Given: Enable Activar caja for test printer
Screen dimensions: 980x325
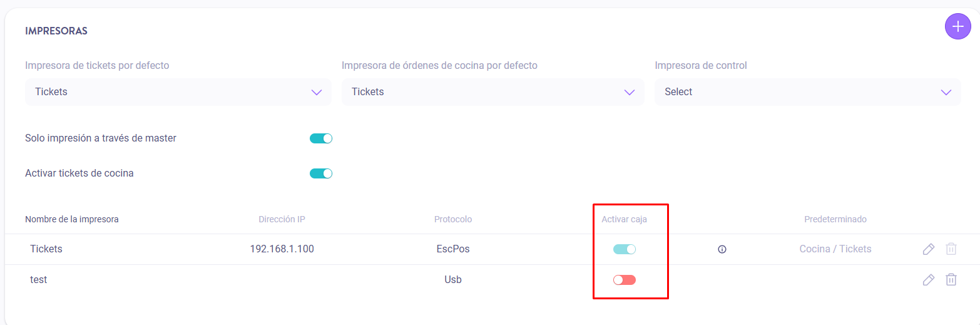Looking at the screenshot, I should point(625,280).
